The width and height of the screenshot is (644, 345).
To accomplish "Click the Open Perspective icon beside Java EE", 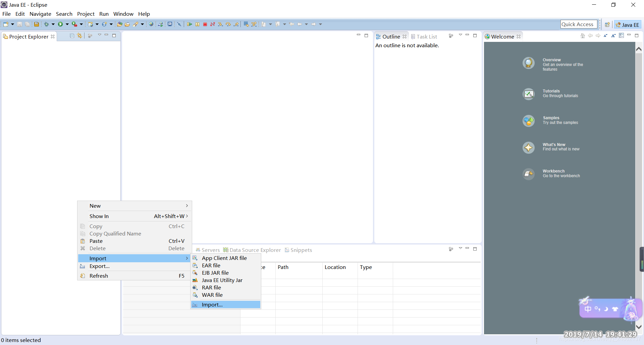I will [607, 24].
